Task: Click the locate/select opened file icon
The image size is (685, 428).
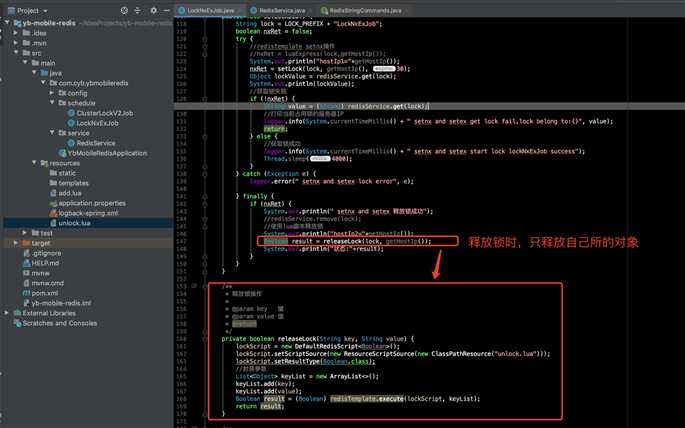Action: pos(124,10)
